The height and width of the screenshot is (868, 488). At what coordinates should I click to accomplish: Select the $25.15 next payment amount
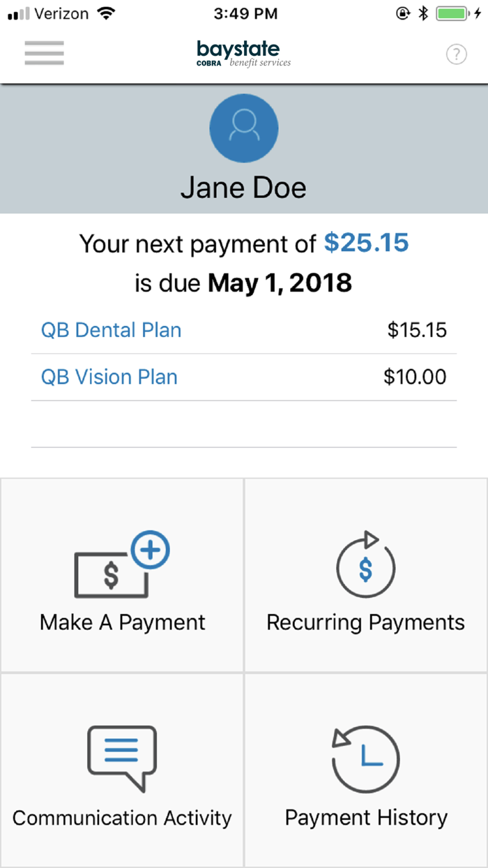pyautogui.click(x=367, y=244)
